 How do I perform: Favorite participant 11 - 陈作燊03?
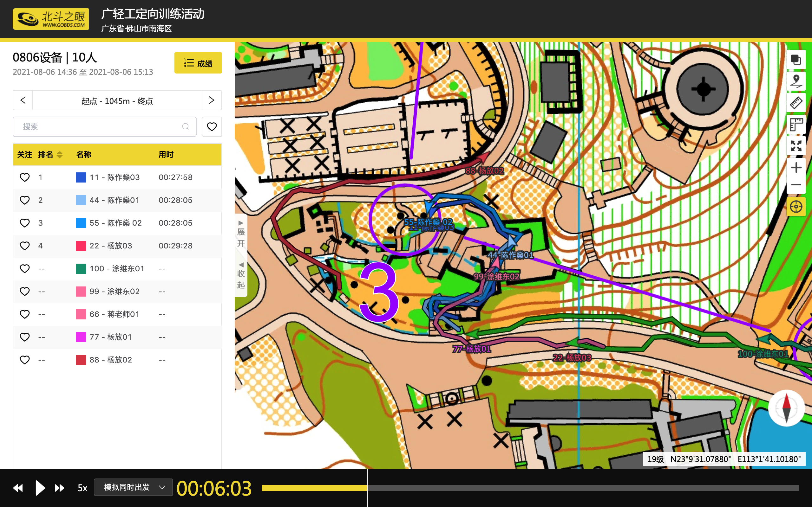(24, 177)
